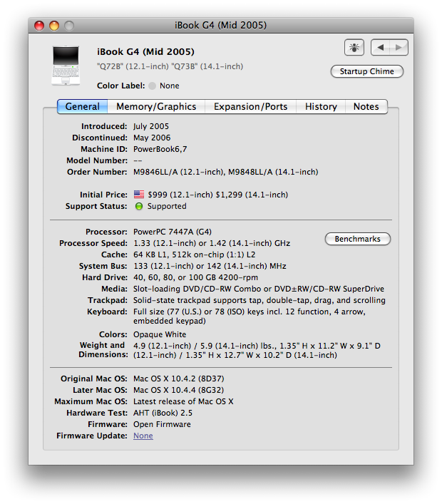This screenshot has height=504, width=442.
Task: Go to next model with right arrow
Action: 399,48
